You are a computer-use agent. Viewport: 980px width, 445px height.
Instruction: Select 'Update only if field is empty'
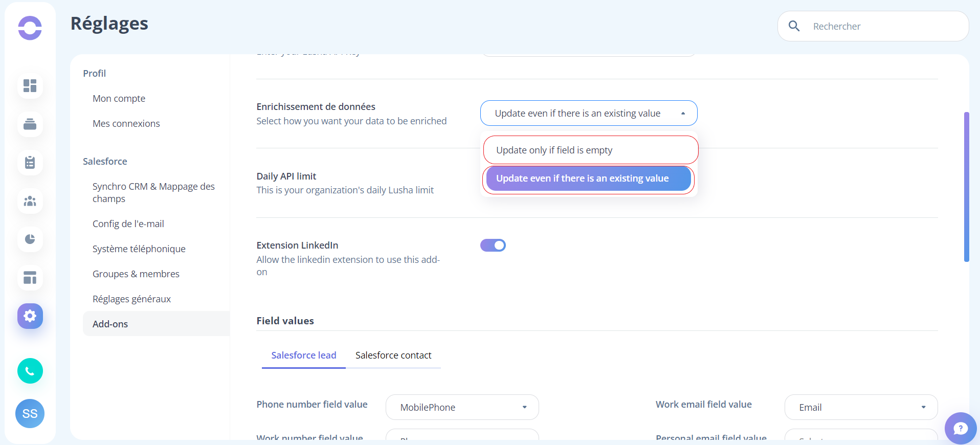coord(591,150)
